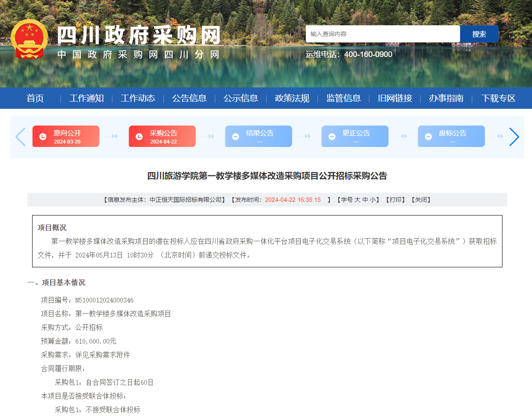This screenshot has width=532, height=416.
Task: Click the 一、项目基本情况 heading
Action: (56, 283)
